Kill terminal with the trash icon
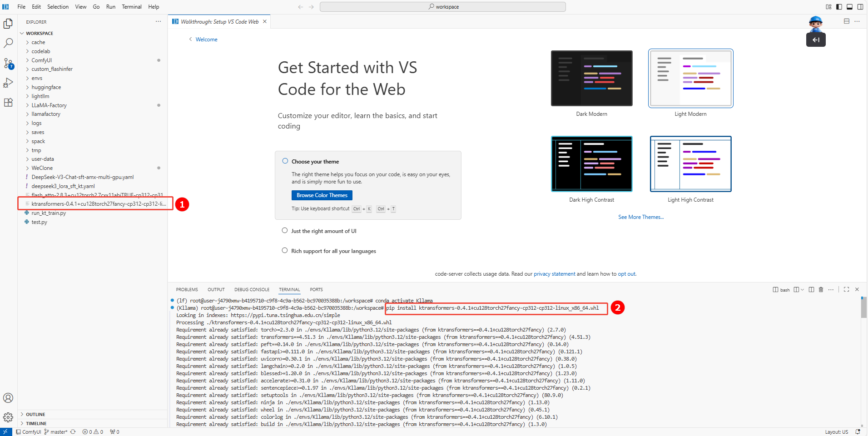 [821, 290]
